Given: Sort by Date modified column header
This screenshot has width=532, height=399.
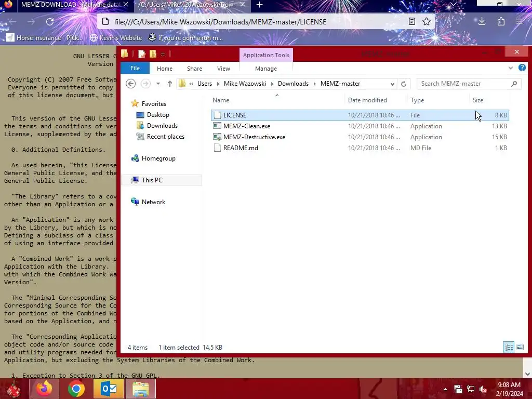Looking at the screenshot, I should (x=367, y=100).
